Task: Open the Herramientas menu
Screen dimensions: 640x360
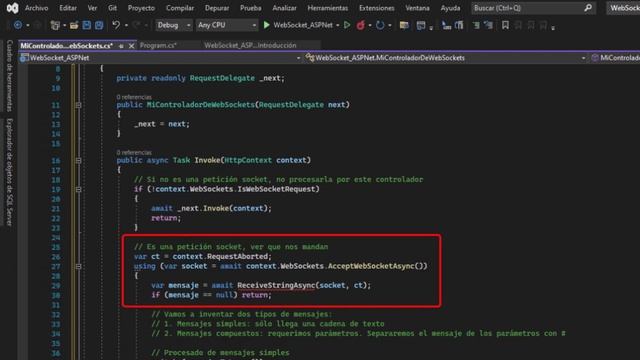Action: (328, 8)
